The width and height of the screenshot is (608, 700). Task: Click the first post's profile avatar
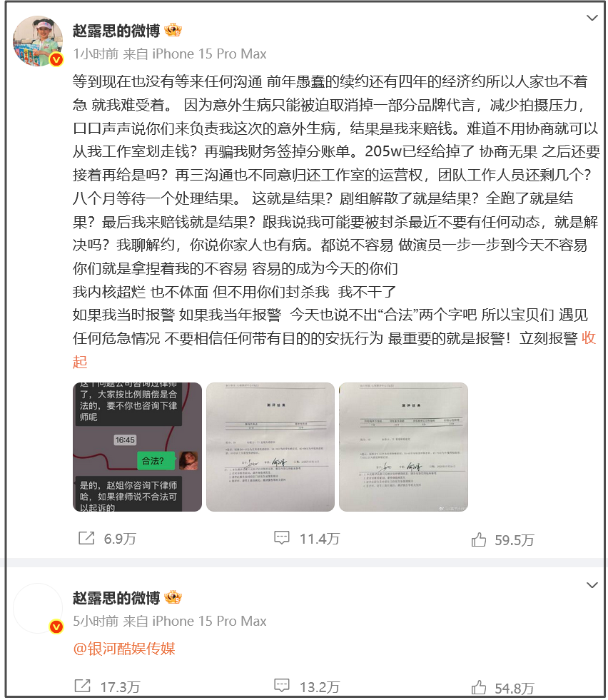[x=38, y=41]
